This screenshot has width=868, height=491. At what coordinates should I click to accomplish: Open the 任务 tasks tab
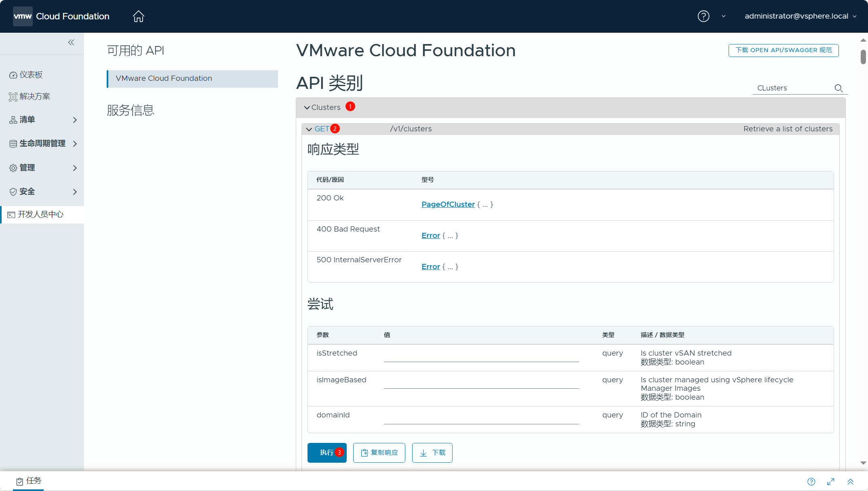point(29,481)
